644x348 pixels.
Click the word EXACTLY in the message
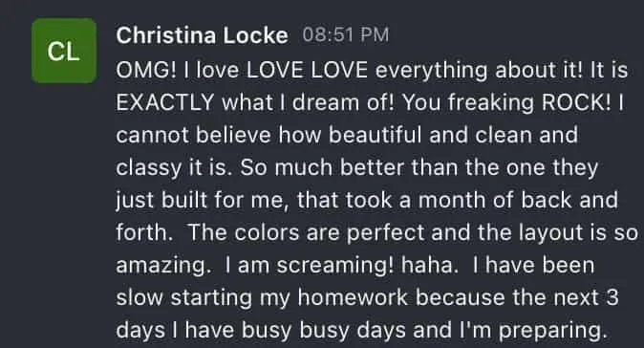click(165, 102)
